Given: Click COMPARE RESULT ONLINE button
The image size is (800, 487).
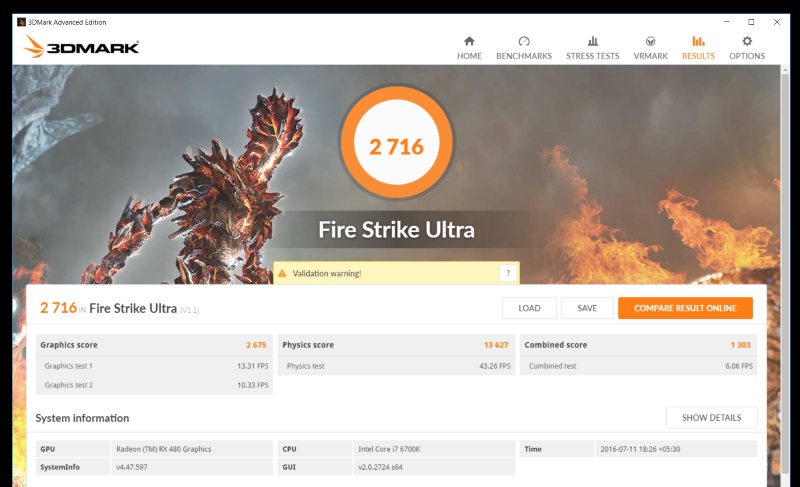Looking at the screenshot, I should pos(685,308).
